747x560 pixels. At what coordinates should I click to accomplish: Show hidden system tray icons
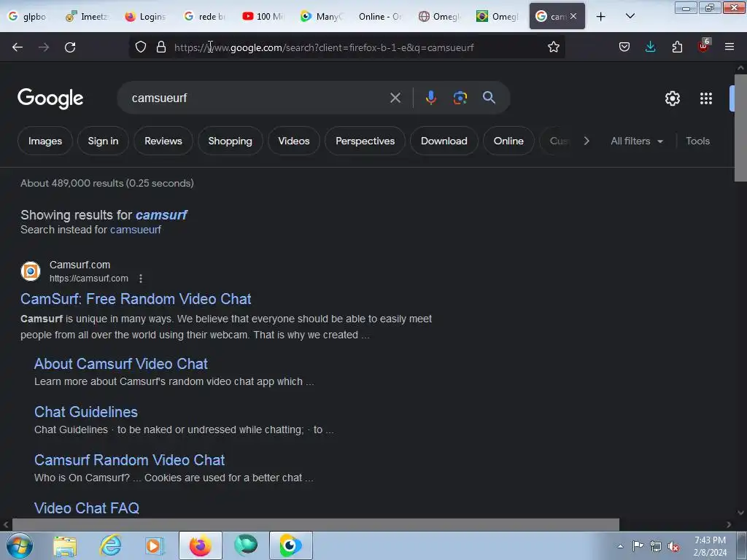pos(620,547)
